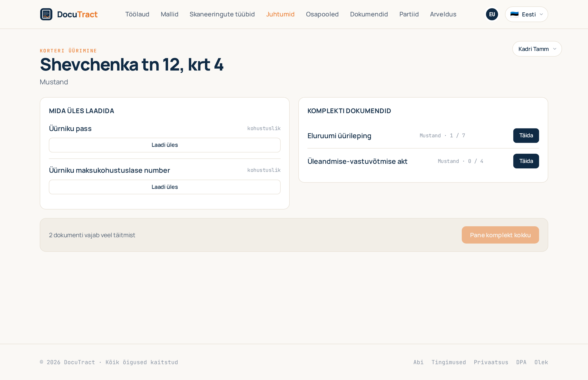Click the MIDA ÜLES LAADIDA heading
This screenshot has width=588, height=380.
[x=82, y=111]
